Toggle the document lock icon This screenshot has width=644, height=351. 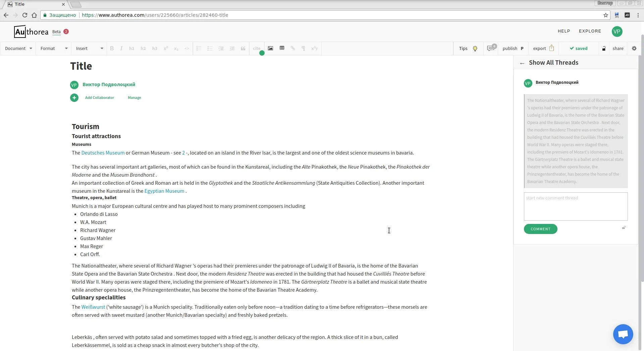(604, 48)
